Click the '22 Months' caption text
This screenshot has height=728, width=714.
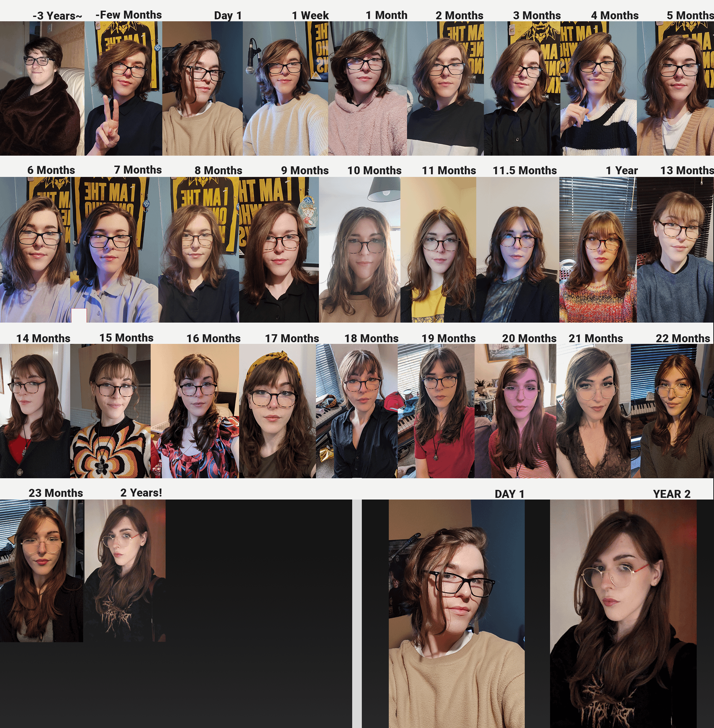tap(683, 338)
